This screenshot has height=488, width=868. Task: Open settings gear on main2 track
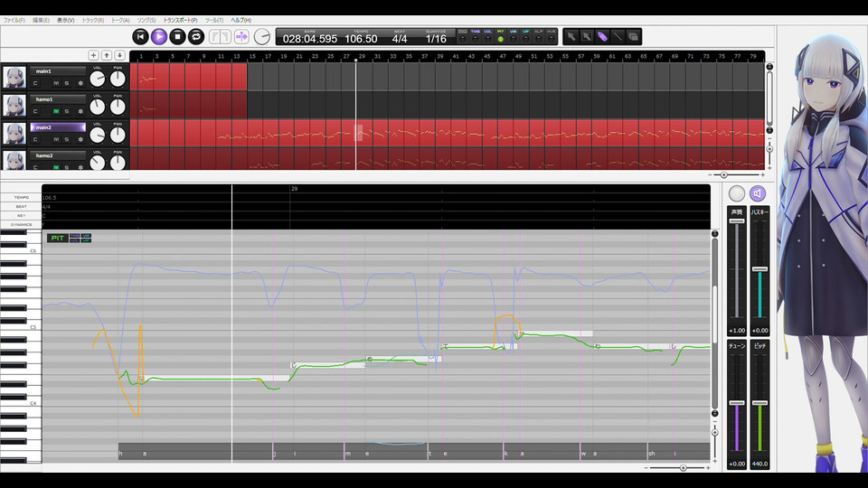(x=80, y=139)
